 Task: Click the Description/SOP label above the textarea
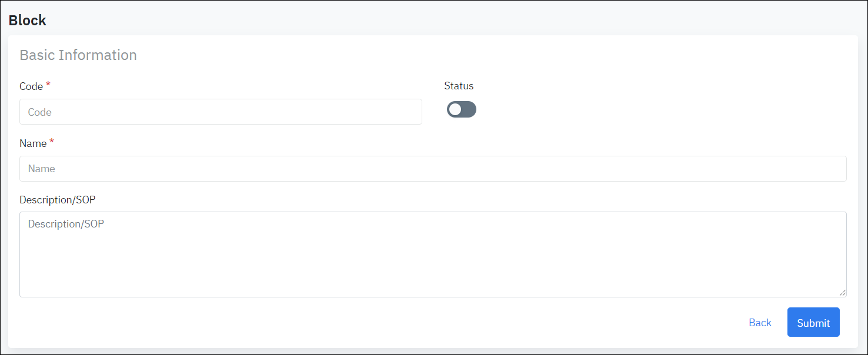pos(58,200)
